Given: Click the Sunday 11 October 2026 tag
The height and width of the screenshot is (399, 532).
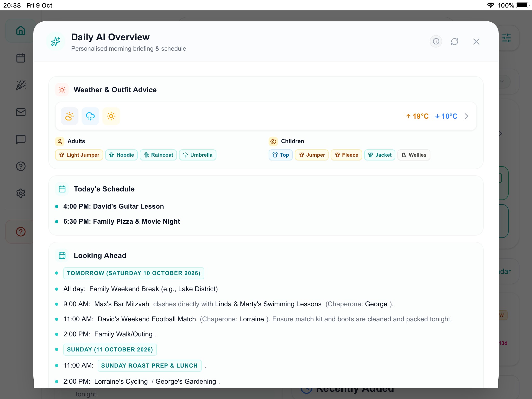Looking at the screenshot, I should point(110,350).
